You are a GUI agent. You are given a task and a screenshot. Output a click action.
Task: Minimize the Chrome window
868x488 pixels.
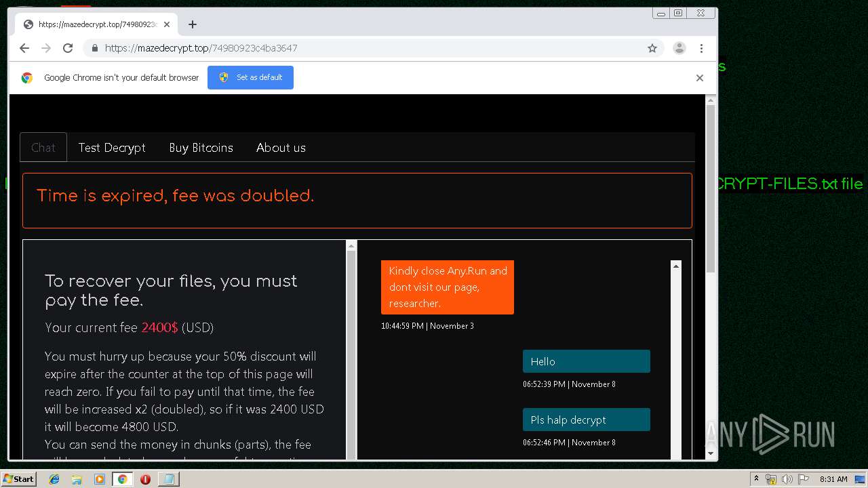pyautogui.click(x=661, y=14)
